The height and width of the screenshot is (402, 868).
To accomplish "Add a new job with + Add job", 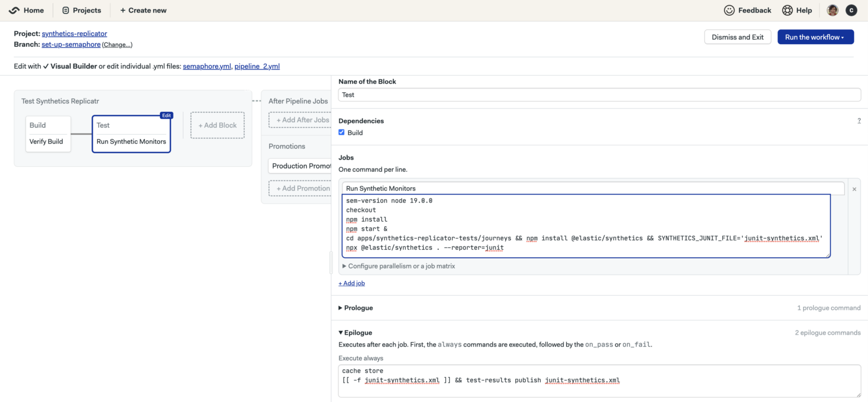I will (x=351, y=283).
